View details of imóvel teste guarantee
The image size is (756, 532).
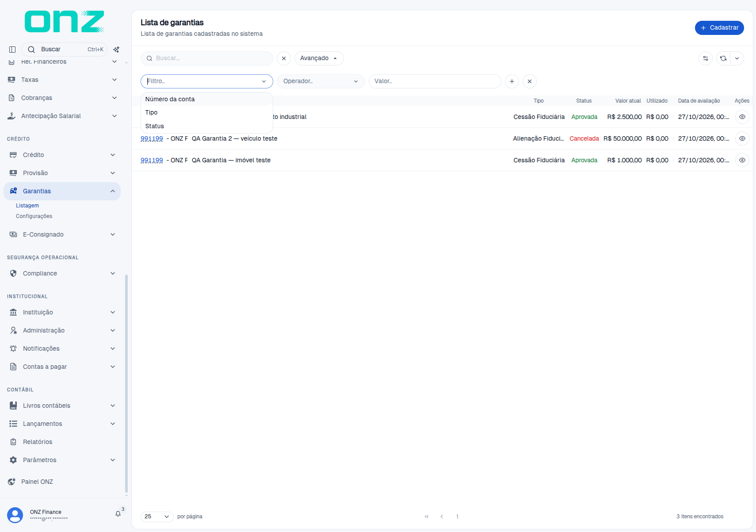click(742, 160)
